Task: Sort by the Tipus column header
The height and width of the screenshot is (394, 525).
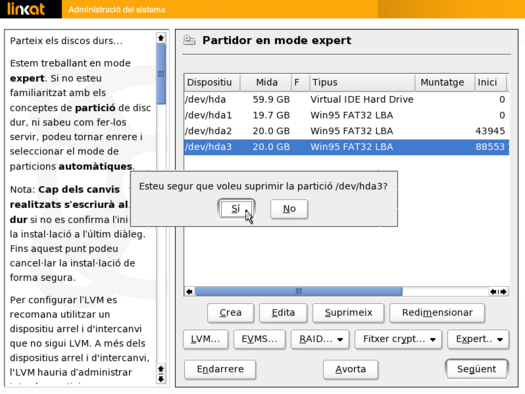Action: (362, 82)
